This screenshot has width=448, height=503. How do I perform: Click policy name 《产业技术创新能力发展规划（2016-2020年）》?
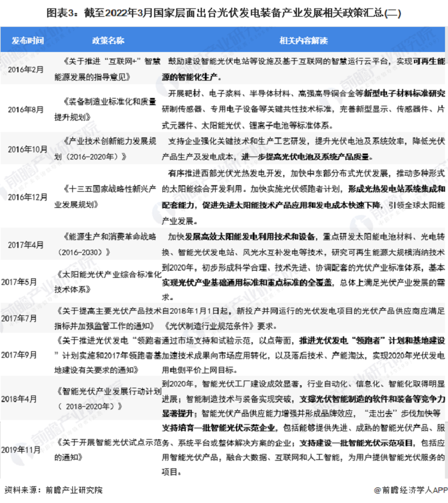105,149
